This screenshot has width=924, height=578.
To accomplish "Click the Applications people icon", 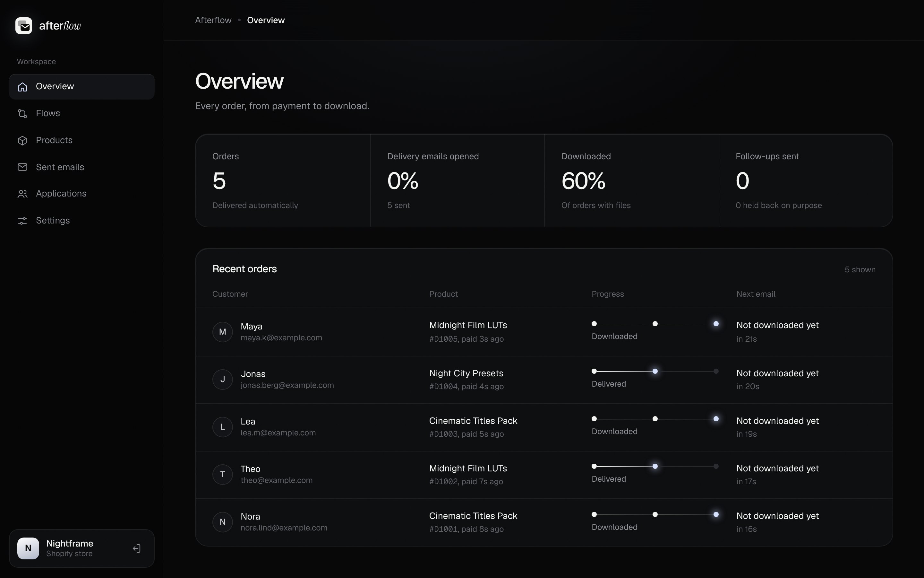I will (22, 194).
